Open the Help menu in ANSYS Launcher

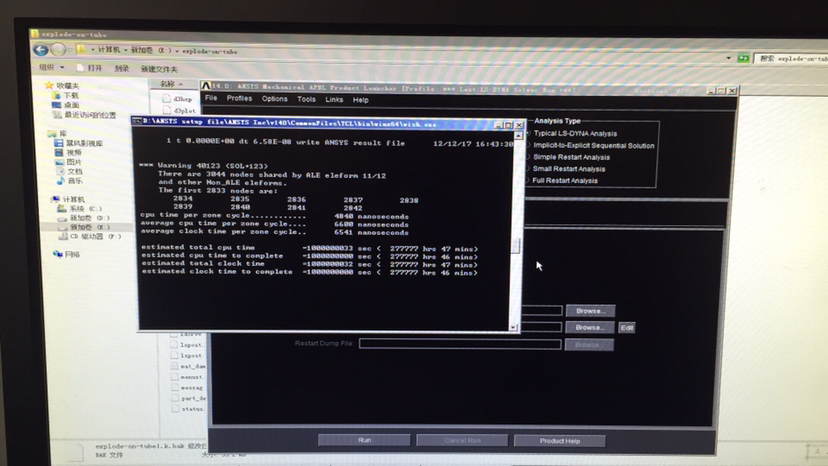pos(361,100)
